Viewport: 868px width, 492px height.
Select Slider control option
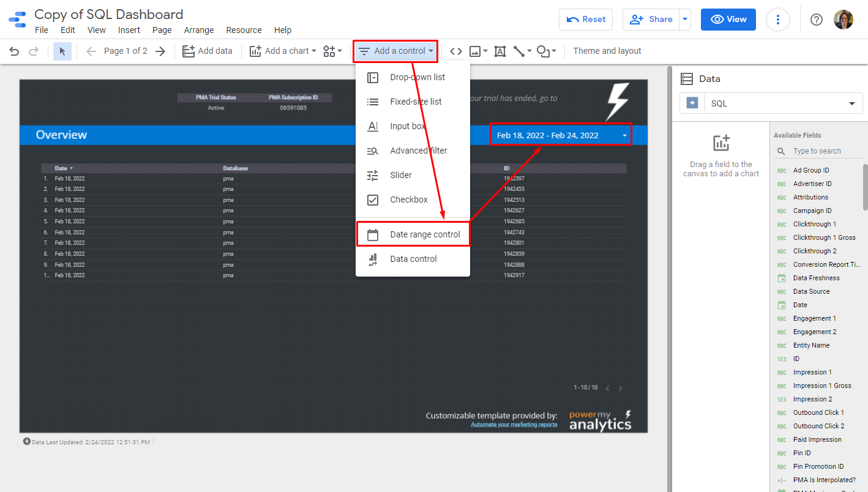coord(401,175)
